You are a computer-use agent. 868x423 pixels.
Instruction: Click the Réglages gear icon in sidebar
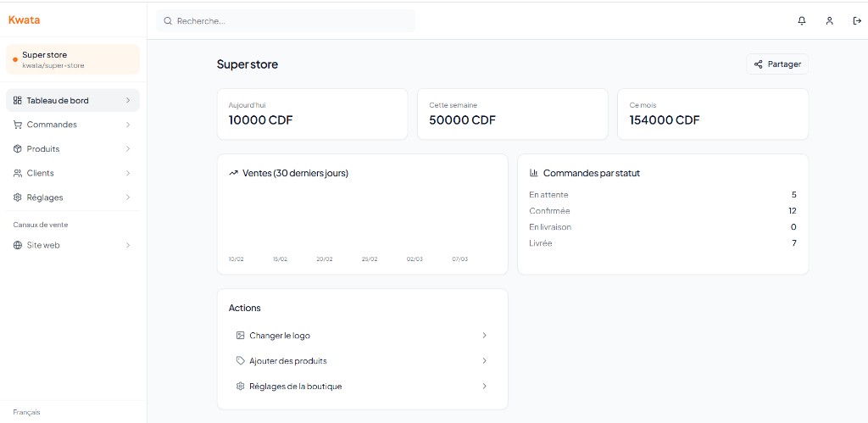[x=18, y=198]
